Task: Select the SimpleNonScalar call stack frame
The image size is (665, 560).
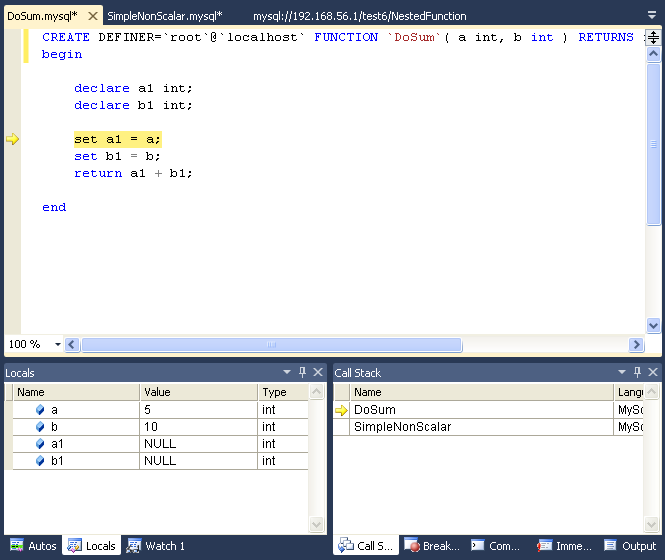Action: pyautogui.click(x=402, y=427)
